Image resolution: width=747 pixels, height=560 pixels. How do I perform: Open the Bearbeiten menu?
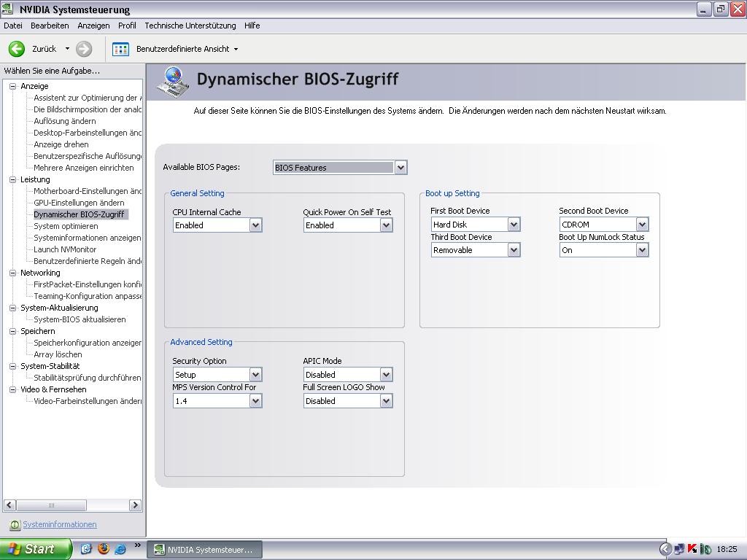[50, 26]
